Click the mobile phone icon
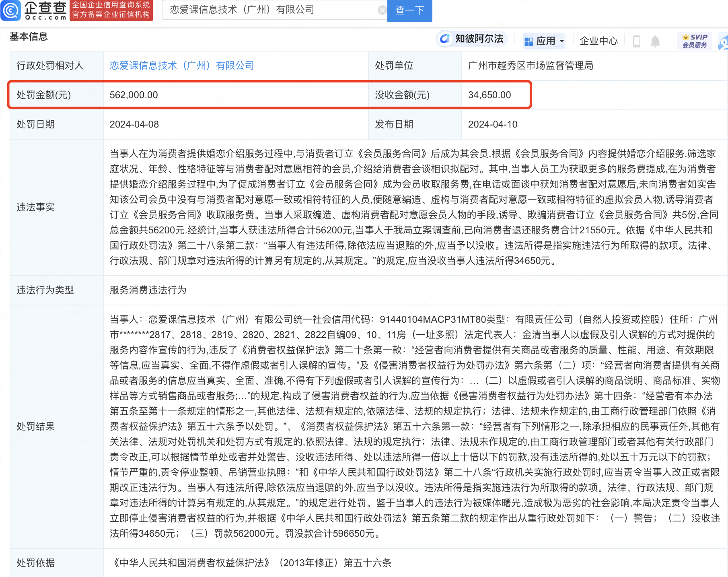 tap(636, 41)
